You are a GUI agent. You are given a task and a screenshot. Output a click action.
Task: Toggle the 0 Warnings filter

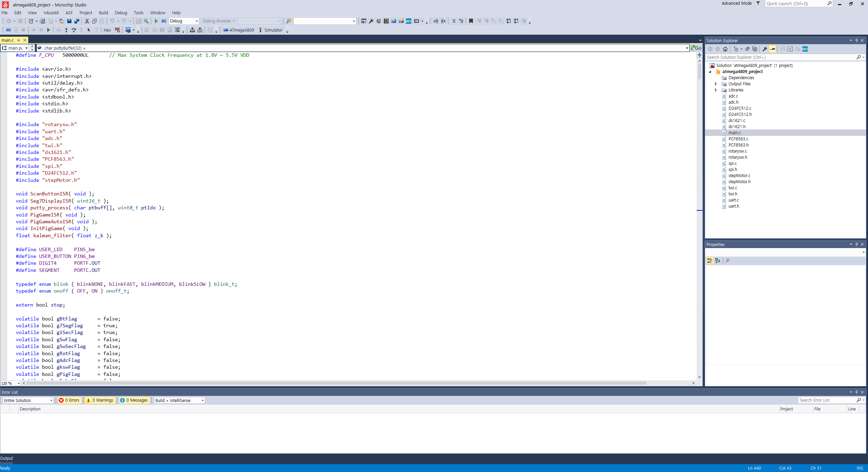point(100,400)
